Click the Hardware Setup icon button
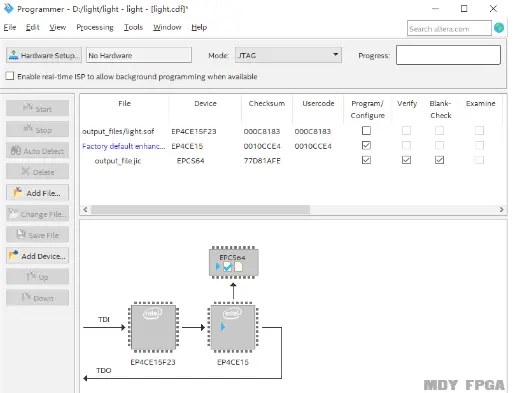The width and height of the screenshot is (516, 393). tap(44, 55)
